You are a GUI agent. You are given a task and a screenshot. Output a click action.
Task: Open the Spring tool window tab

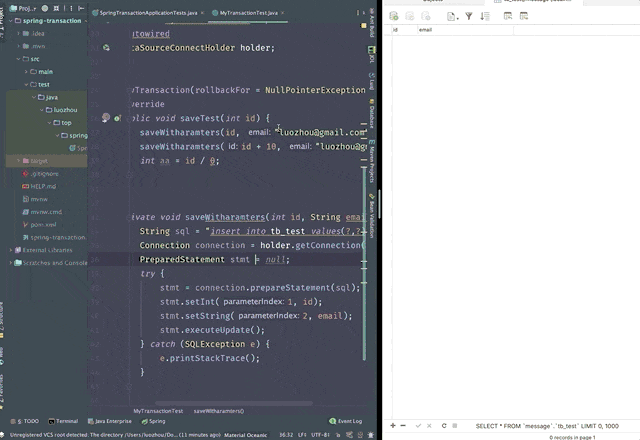coord(153,421)
